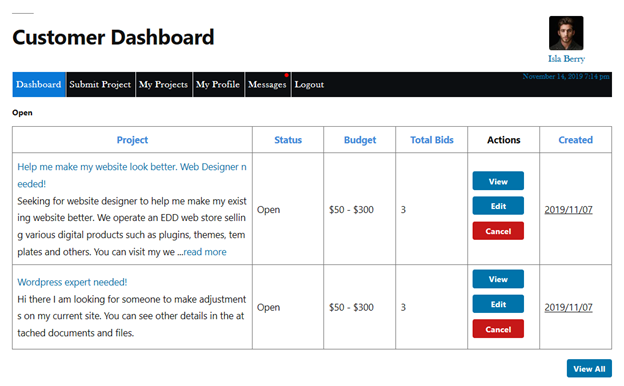Click the 'read more' link

205,252
